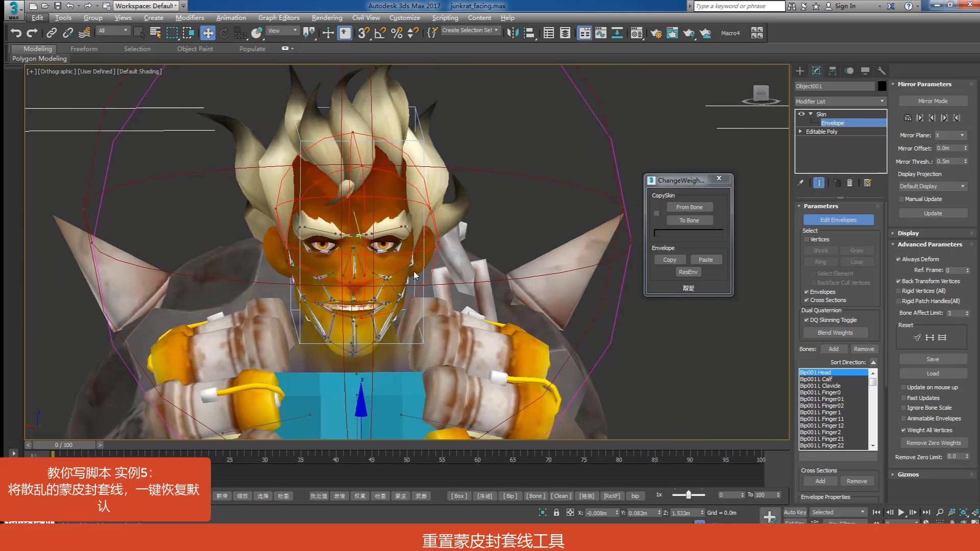Viewport: 980px width, 551px height.
Task: Open the Modifiers menu
Action: tap(190, 17)
